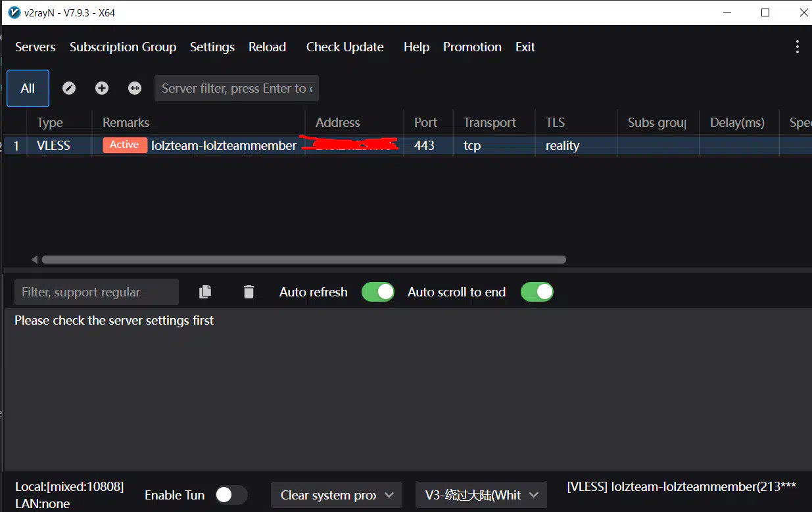Image resolution: width=812 pixels, height=512 pixels.
Task: Expand the V3 routing rule dropdown
Action: (x=481, y=495)
